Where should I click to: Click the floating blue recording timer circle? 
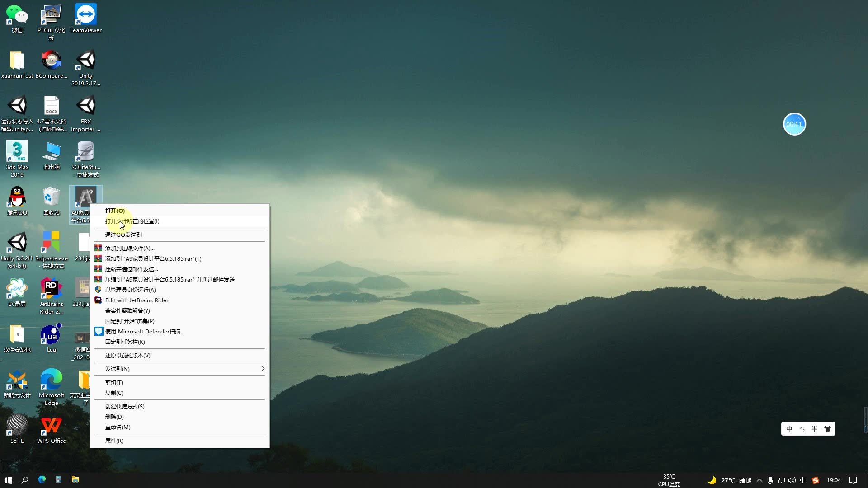point(794,124)
